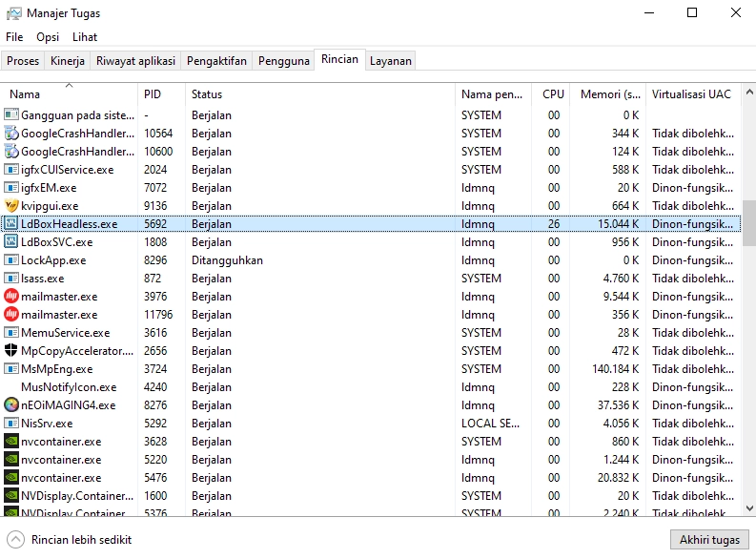This screenshot has width=756, height=559.
Task: Click the mailmaster.exe icon for PID 3976
Action: pos(11,296)
